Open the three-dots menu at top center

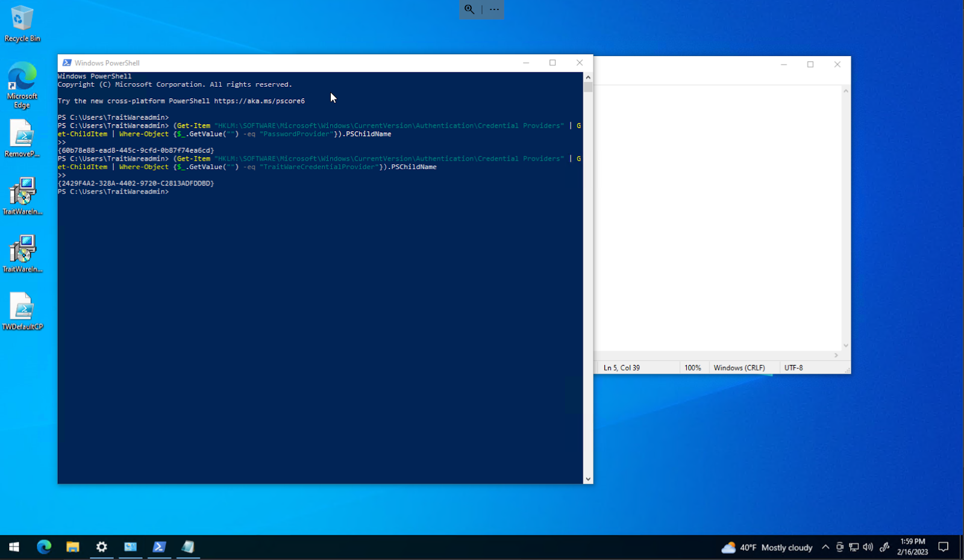click(x=494, y=9)
